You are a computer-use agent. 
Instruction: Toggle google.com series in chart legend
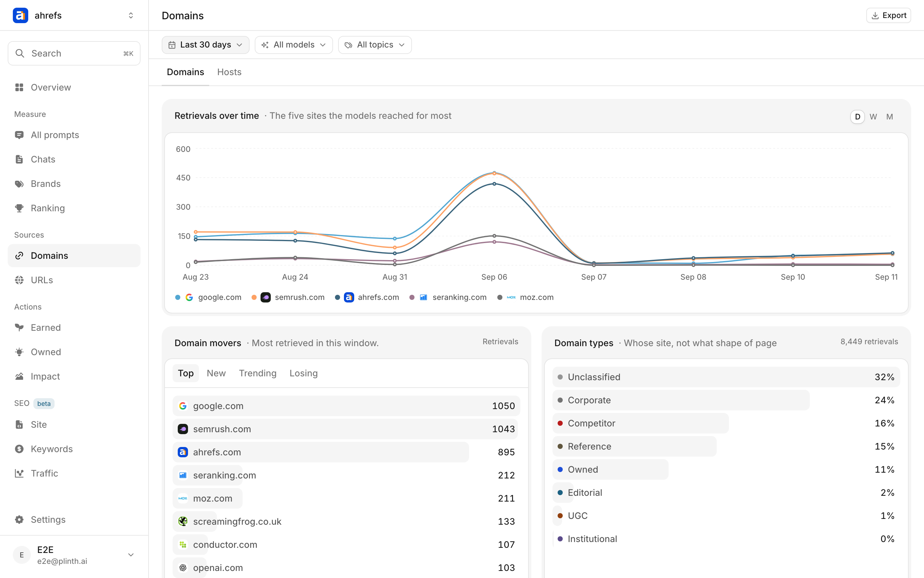209,297
